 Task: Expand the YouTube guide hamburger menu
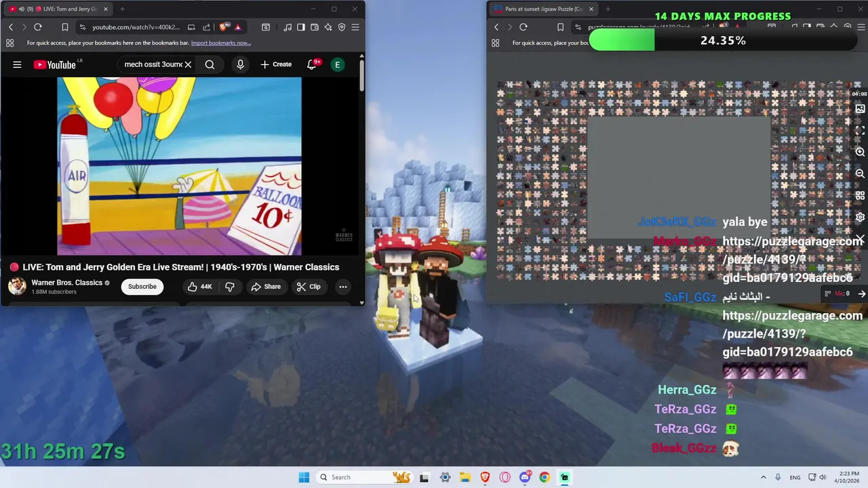17,64
